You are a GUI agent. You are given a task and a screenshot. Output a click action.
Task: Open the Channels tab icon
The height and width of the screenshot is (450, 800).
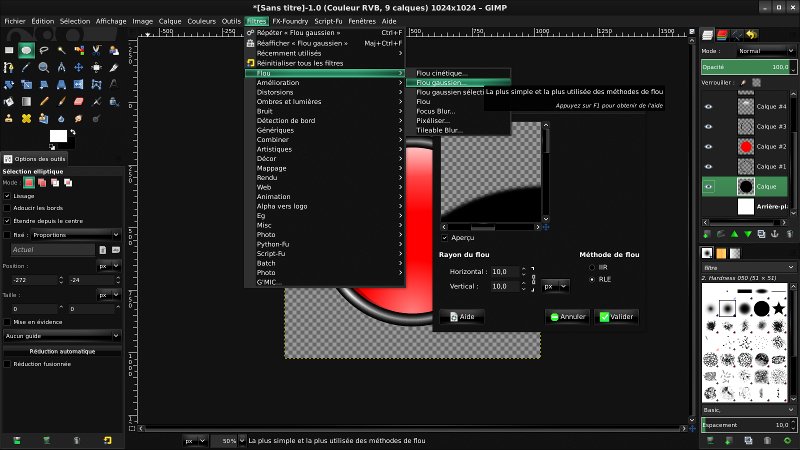pos(722,35)
